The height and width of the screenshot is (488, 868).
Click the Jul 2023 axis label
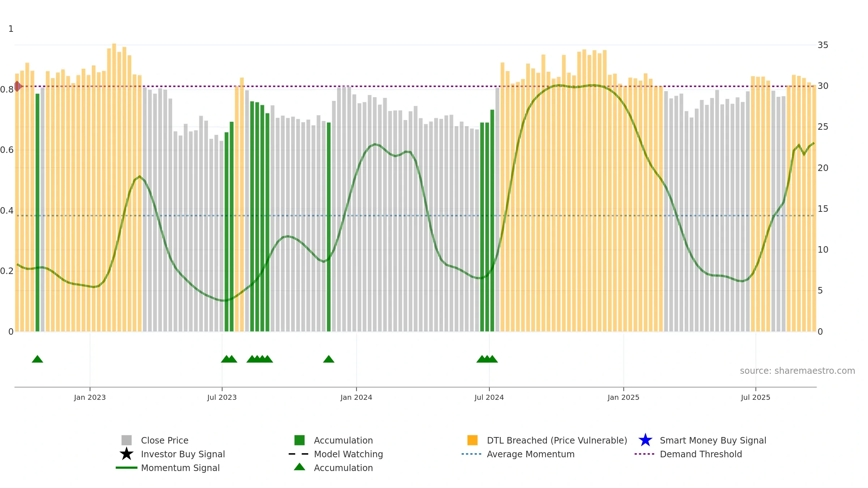222,397
